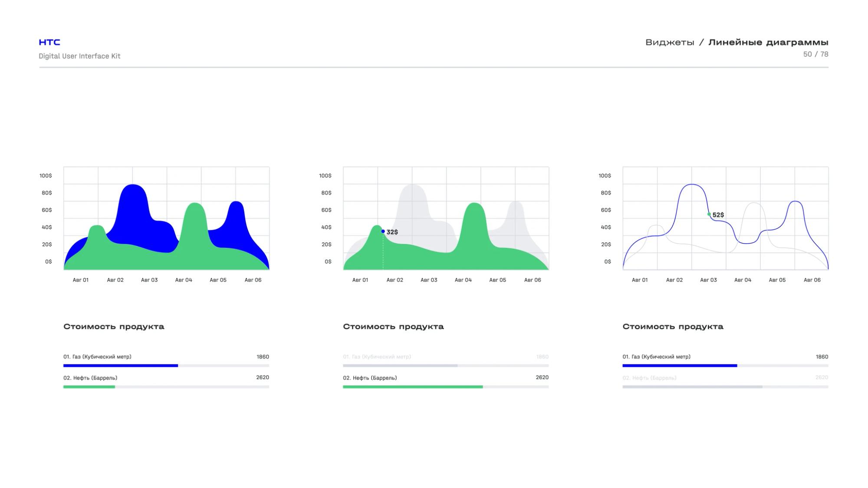Click the '100$' axis label on the right chart
This screenshot has height=488, width=868.
click(x=605, y=176)
